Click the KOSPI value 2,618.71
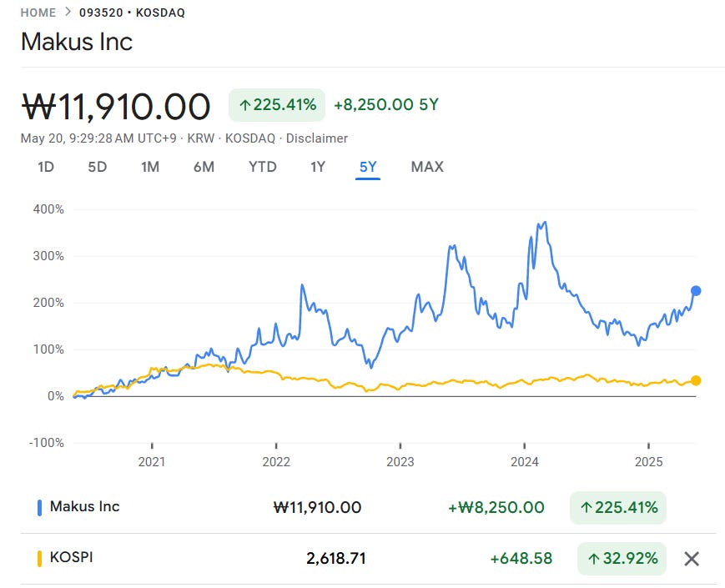This screenshot has height=588, width=725. tap(335, 559)
